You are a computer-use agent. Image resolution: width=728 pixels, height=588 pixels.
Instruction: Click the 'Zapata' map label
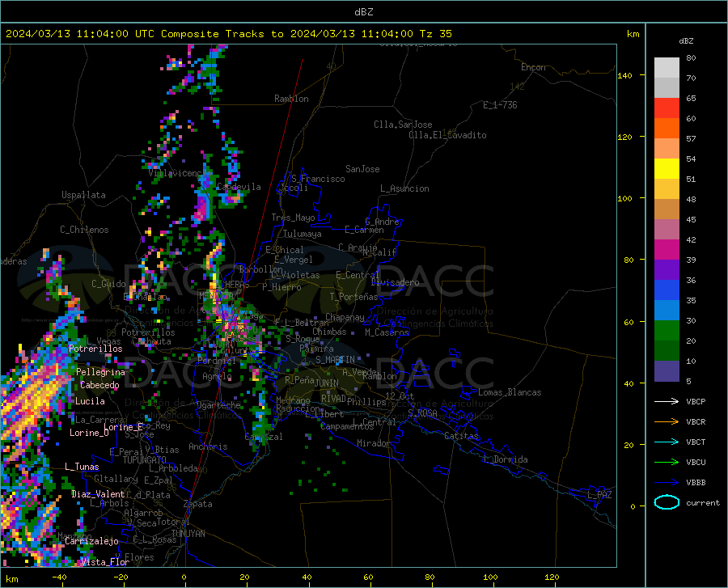(198, 504)
